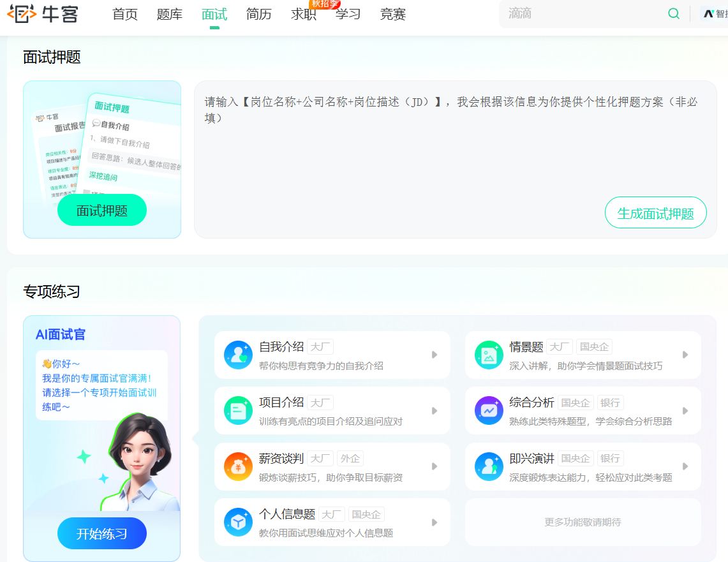Click the 牛客 logo icon
Screen dimensions: 728x562
(21, 14)
